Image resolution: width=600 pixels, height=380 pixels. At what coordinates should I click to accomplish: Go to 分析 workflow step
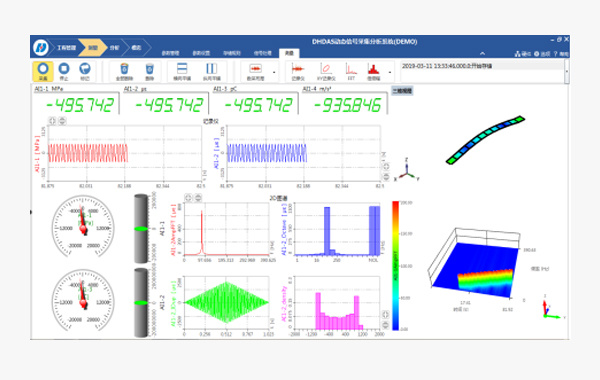(x=114, y=48)
